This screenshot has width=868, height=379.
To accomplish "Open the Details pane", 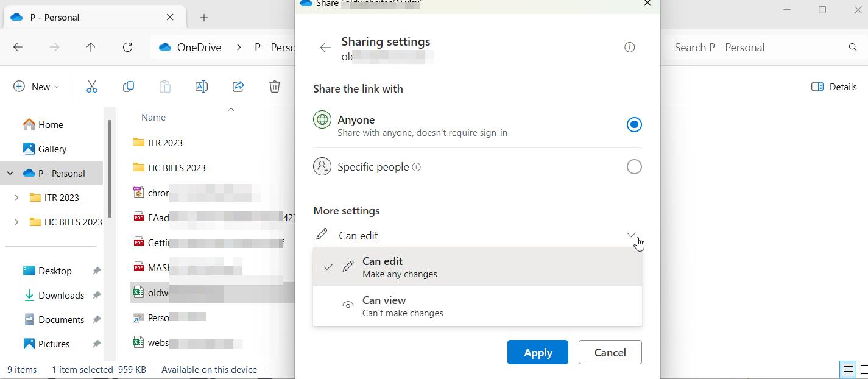I will (834, 87).
